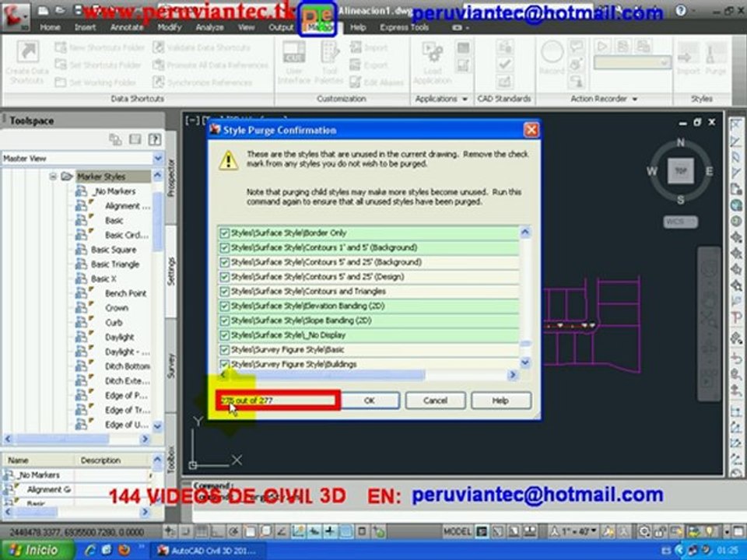Open the Modify ribbon tab

click(170, 27)
